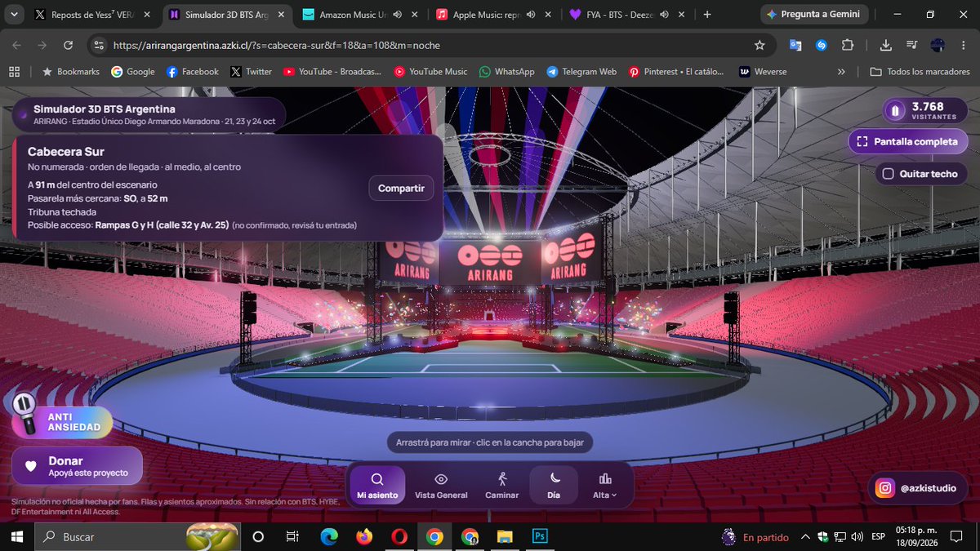Launch Opera from the taskbar
Viewport: 980px width, 551px height.
point(399,537)
